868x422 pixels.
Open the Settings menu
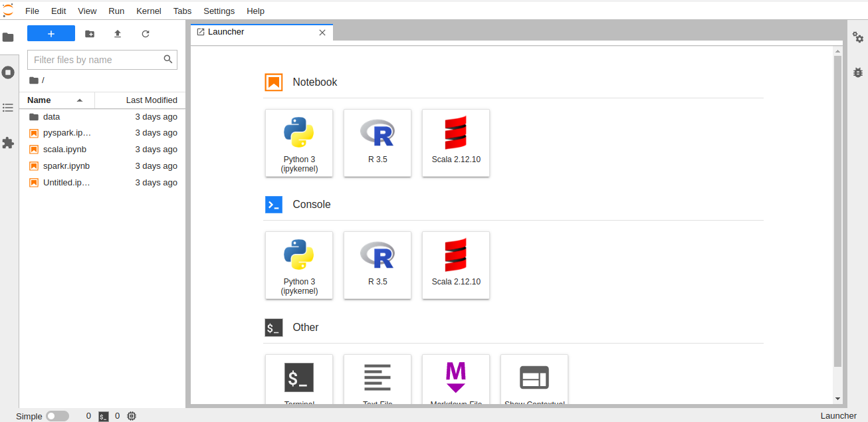(219, 11)
